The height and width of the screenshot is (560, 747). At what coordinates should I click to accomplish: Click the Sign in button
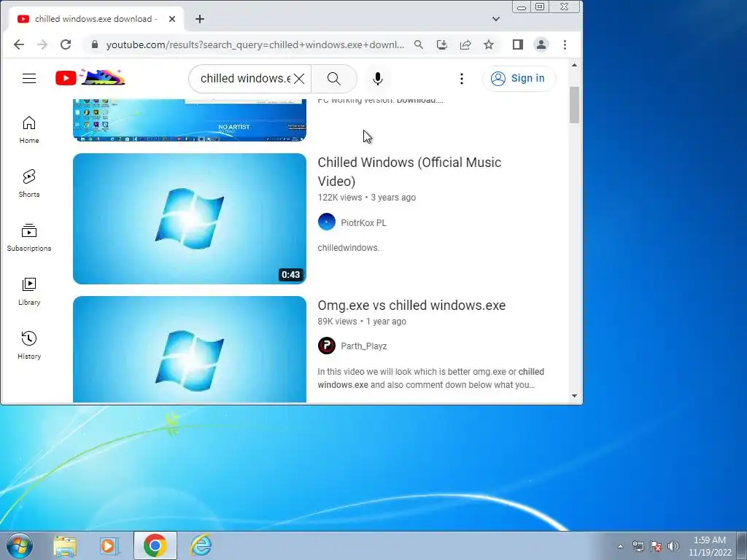519,79
